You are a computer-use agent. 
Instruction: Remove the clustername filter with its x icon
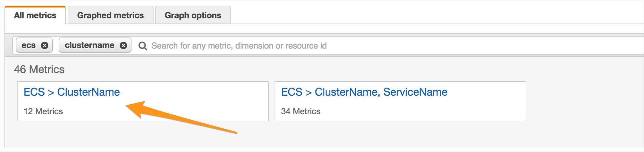tap(123, 45)
